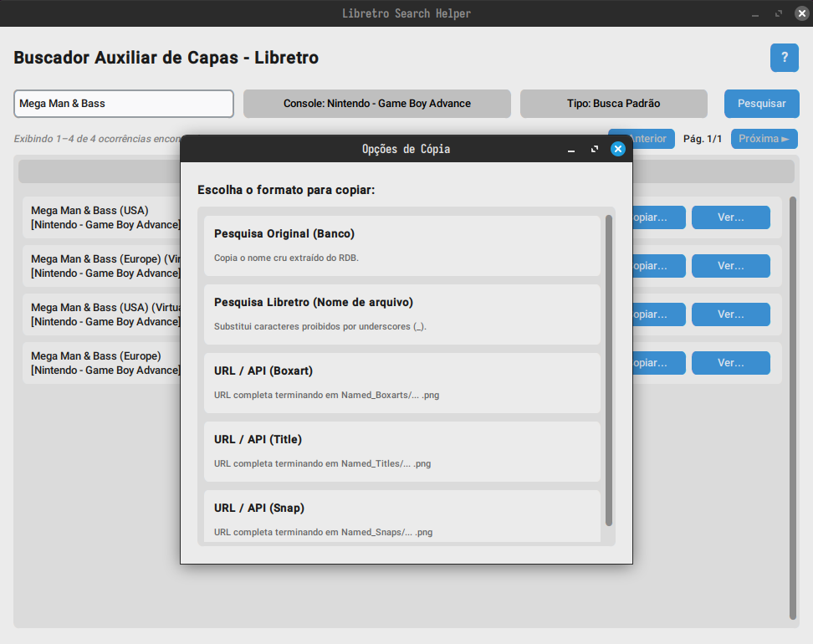Screen dimensions: 813x644
Task: Click Ver... for Mega Man & Bass (Europe) (Virtual) row
Action: [x=730, y=266]
